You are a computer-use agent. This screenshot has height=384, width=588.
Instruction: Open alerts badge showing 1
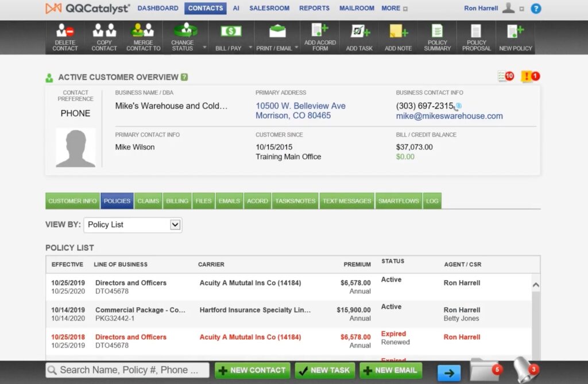pyautogui.click(x=530, y=76)
